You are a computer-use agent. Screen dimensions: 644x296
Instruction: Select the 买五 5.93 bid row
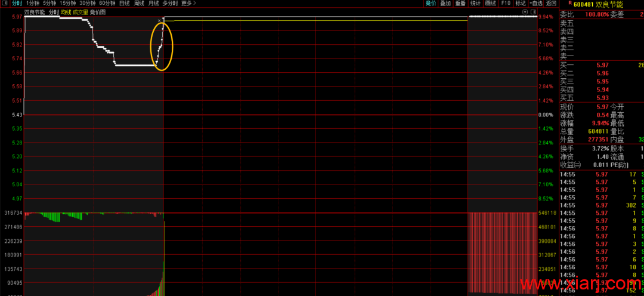602,98
